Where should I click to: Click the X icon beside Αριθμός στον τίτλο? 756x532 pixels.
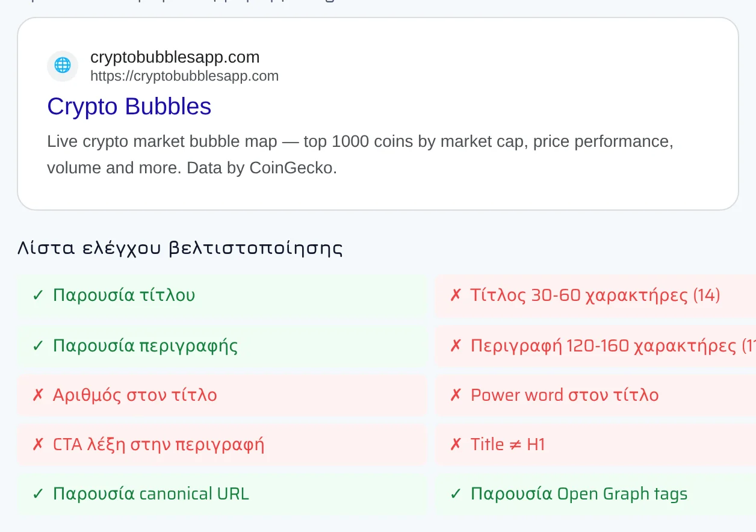click(38, 395)
